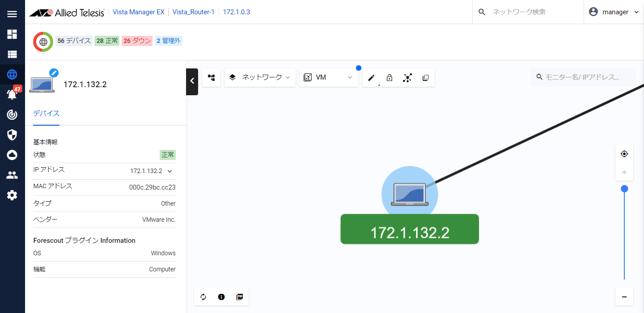
Task: Export the map as PDF
Action: [239, 297]
